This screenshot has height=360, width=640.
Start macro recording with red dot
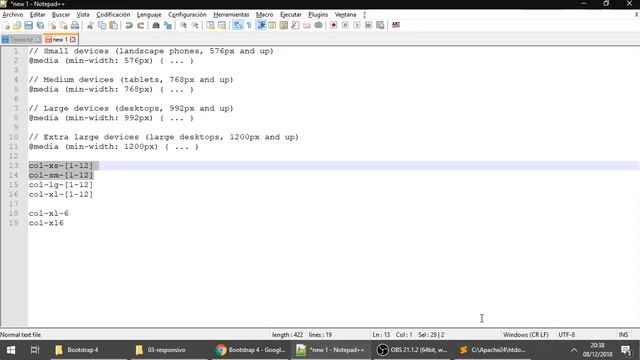click(333, 25)
